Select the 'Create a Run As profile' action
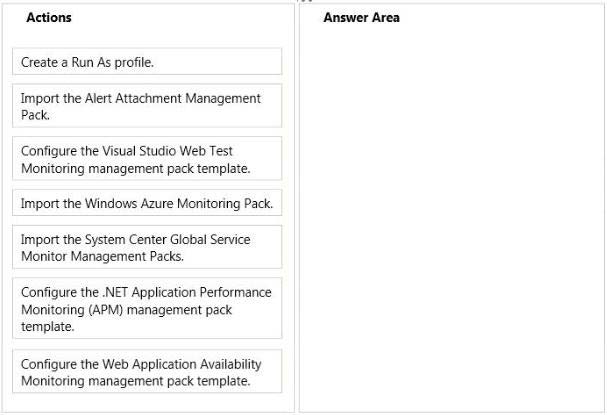Screen dimensions: 607x415 (147, 62)
